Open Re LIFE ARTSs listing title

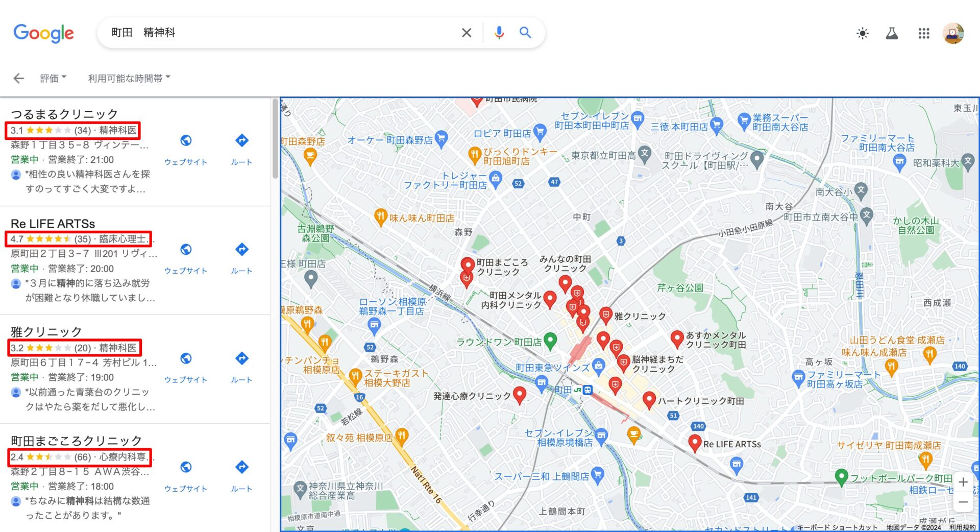tap(53, 224)
